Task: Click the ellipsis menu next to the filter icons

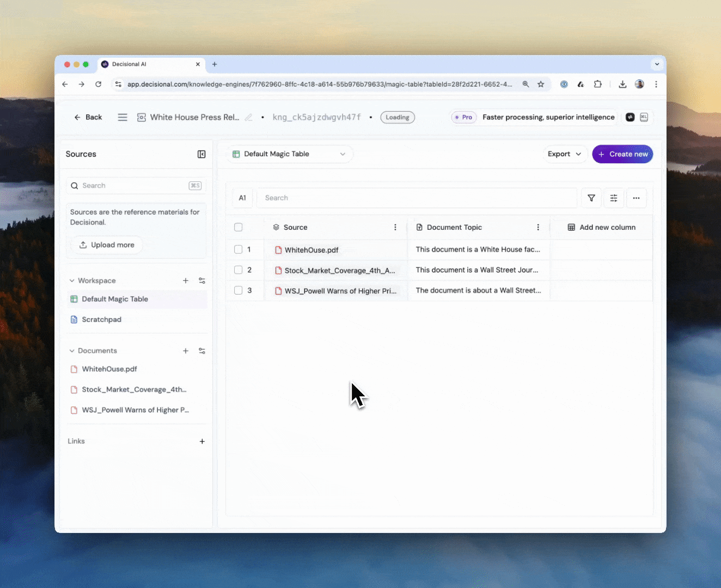Action: tap(636, 198)
